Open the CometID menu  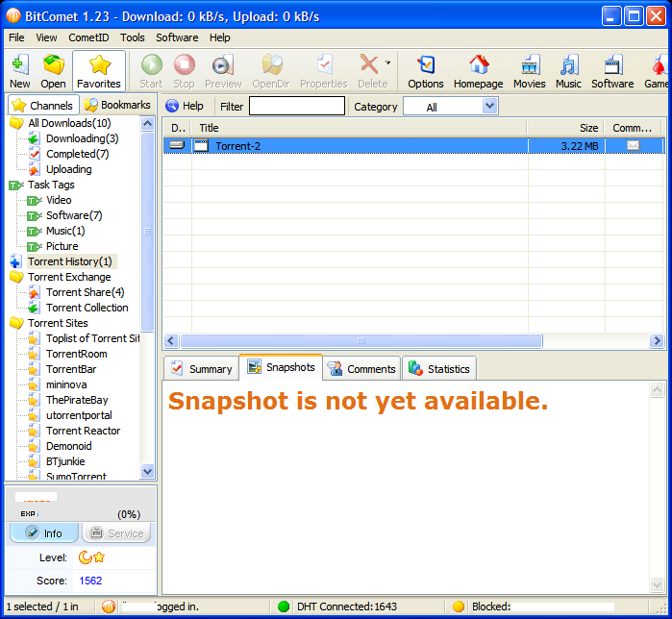88,37
